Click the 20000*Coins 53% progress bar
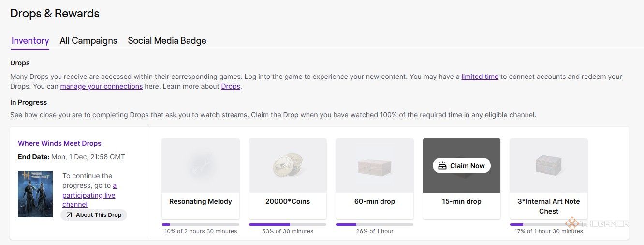 coord(288,224)
